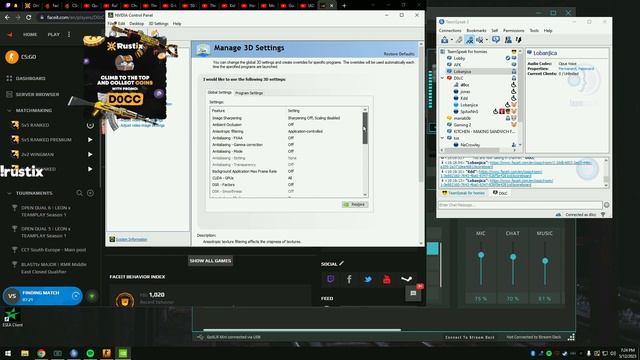Collapse the kat channel in TeamSpeak
Image resolution: width=640 pixels, height=360 pixels.
pos(442,138)
